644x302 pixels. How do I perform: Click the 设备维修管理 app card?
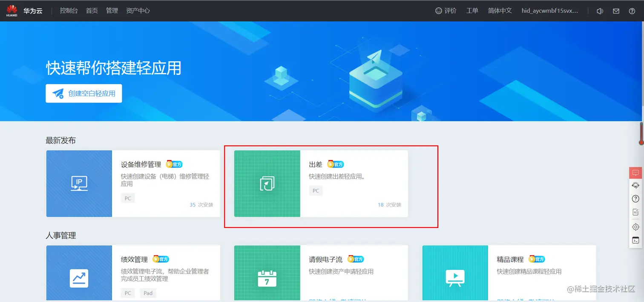tap(133, 183)
